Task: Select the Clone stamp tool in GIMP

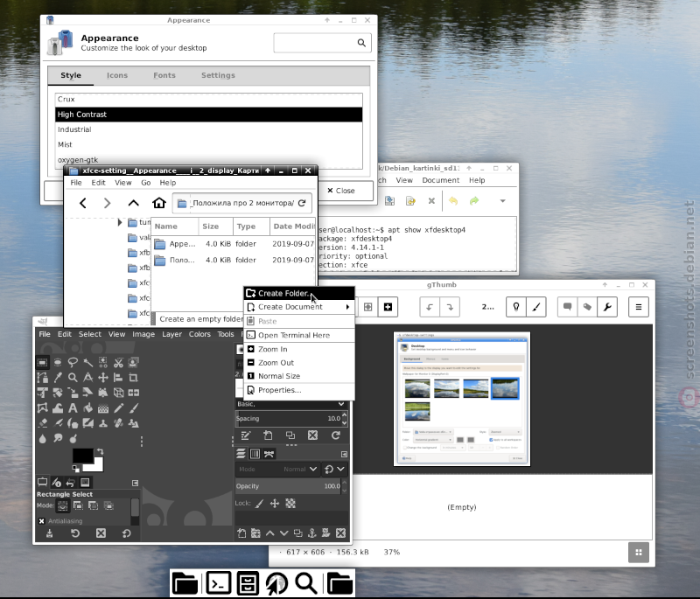Action: click(x=103, y=423)
